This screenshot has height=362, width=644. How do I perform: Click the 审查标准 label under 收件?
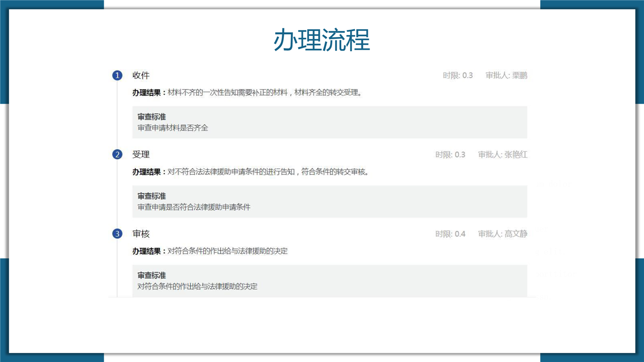151,117
